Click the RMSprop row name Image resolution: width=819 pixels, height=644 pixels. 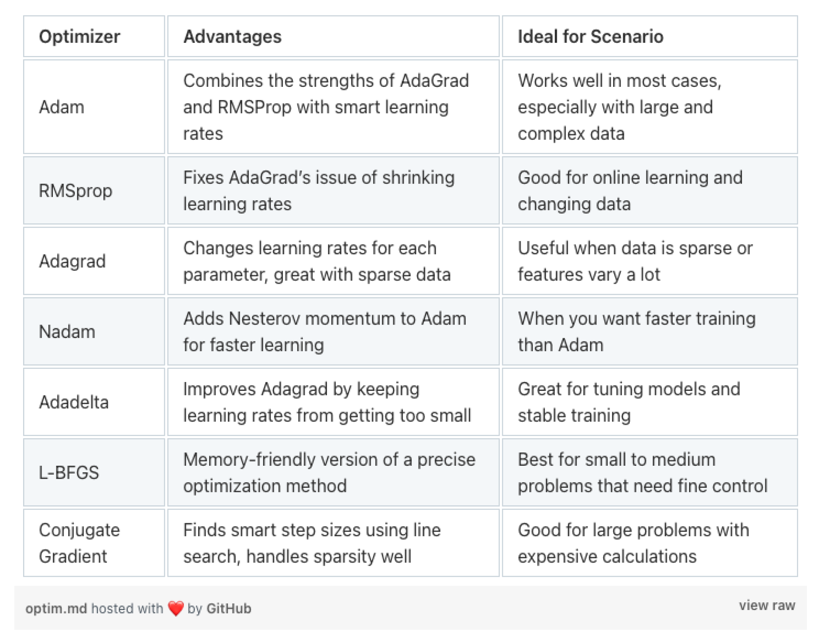point(75,191)
